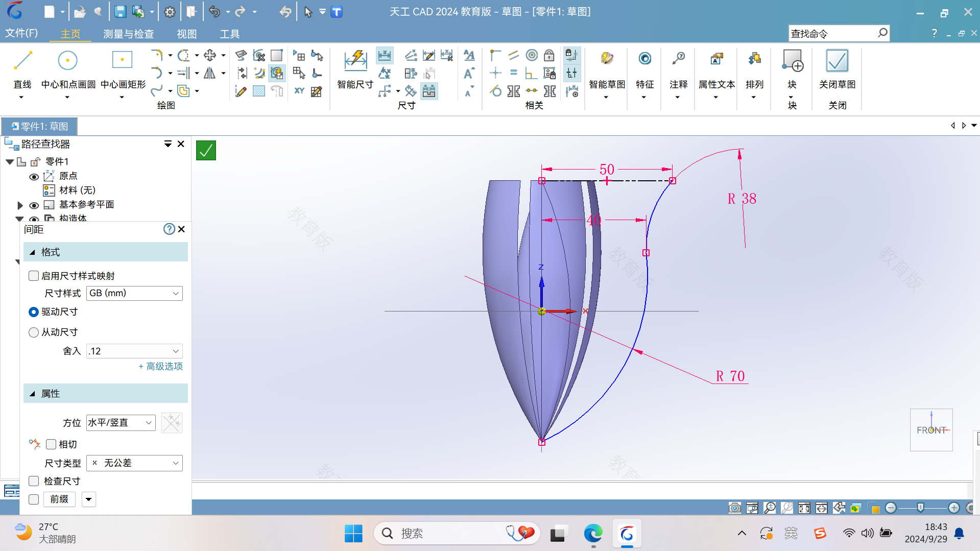Image resolution: width=980 pixels, height=551 pixels.
Task: Select the 从动尺寸 radio button
Action: coord(34,332)
